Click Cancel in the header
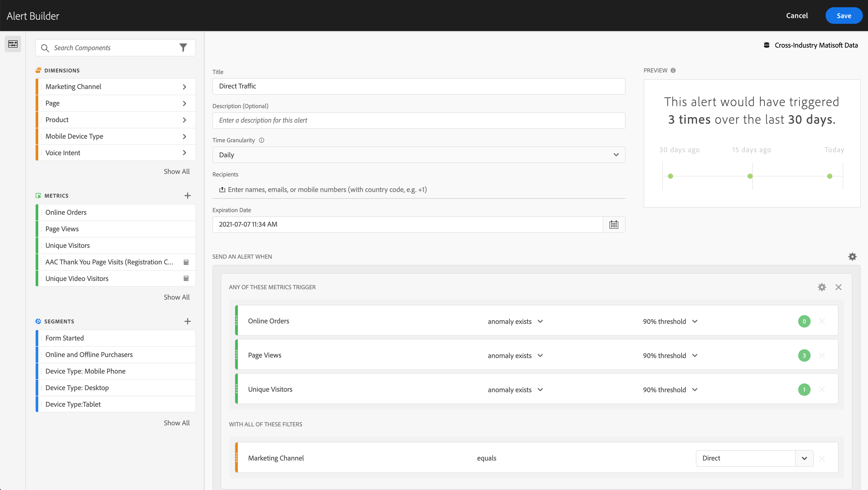Screen dimensions: 868x490 coord(797,16)
